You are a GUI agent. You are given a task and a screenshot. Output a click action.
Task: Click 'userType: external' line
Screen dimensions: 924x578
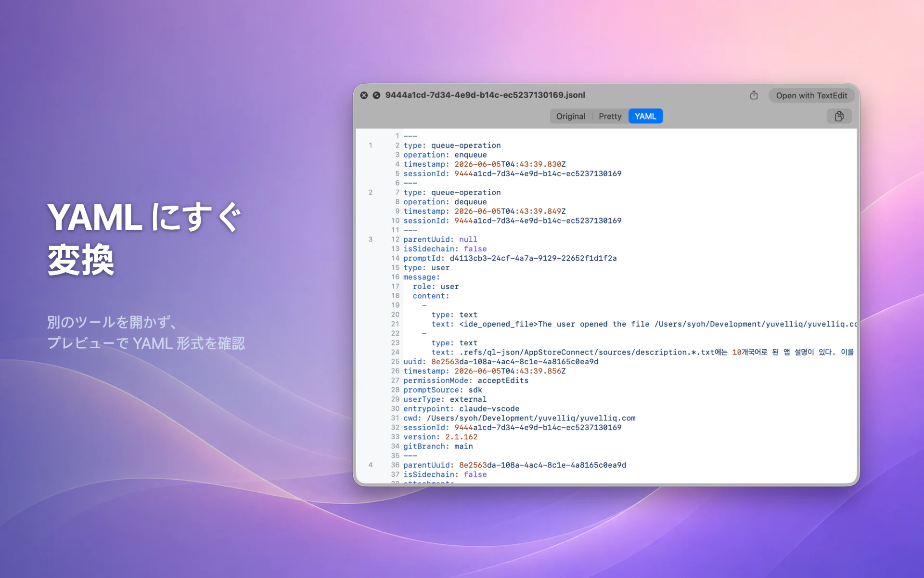(445, 399)
